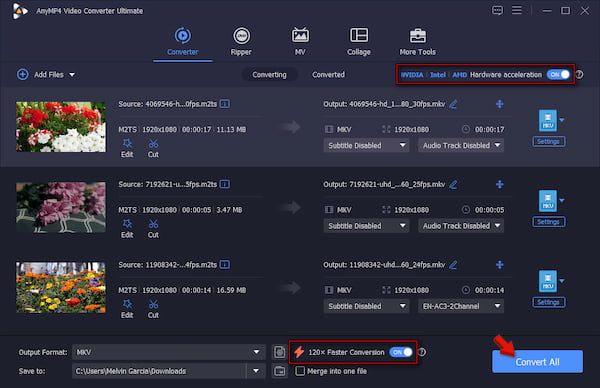
Task: Click the plus icon on 11908342 output row
Action: pyautogui.click(x=500, y=264)
